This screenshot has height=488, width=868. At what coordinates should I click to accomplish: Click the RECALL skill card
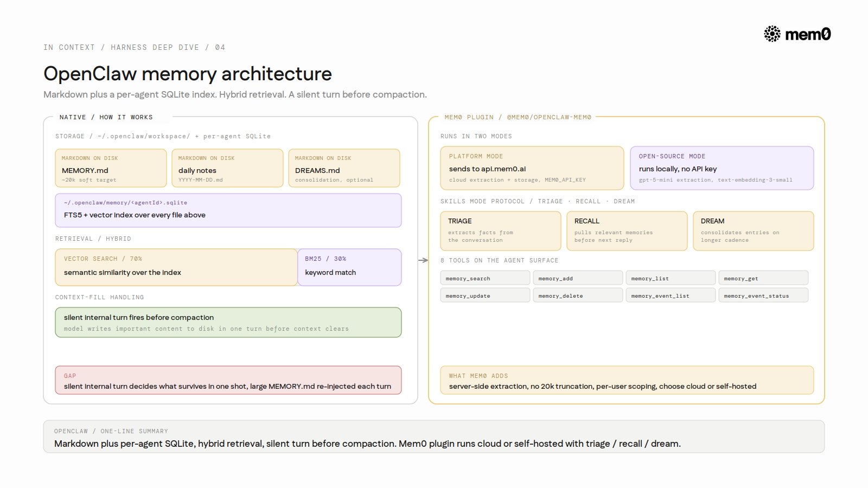pyautogui.click(x=627, y=231)
